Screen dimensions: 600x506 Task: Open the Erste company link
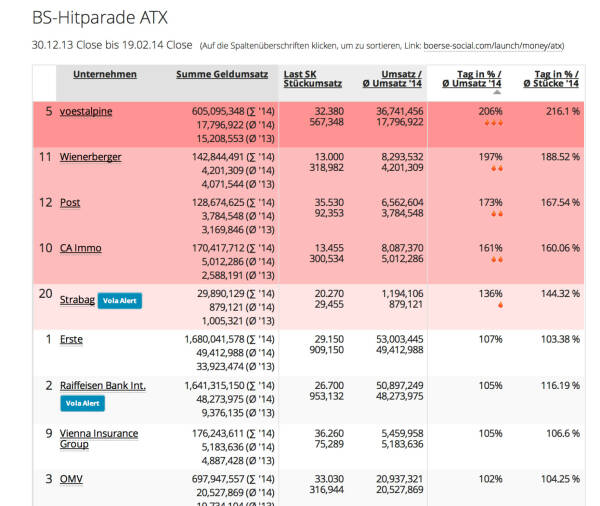[x=71, y=339]
